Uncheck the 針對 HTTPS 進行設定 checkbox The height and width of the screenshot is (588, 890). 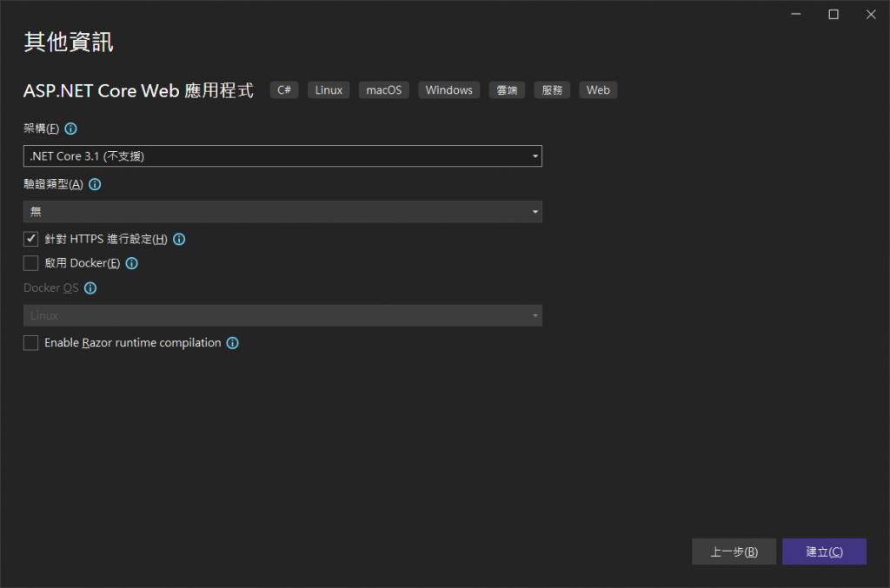point(30,239)
